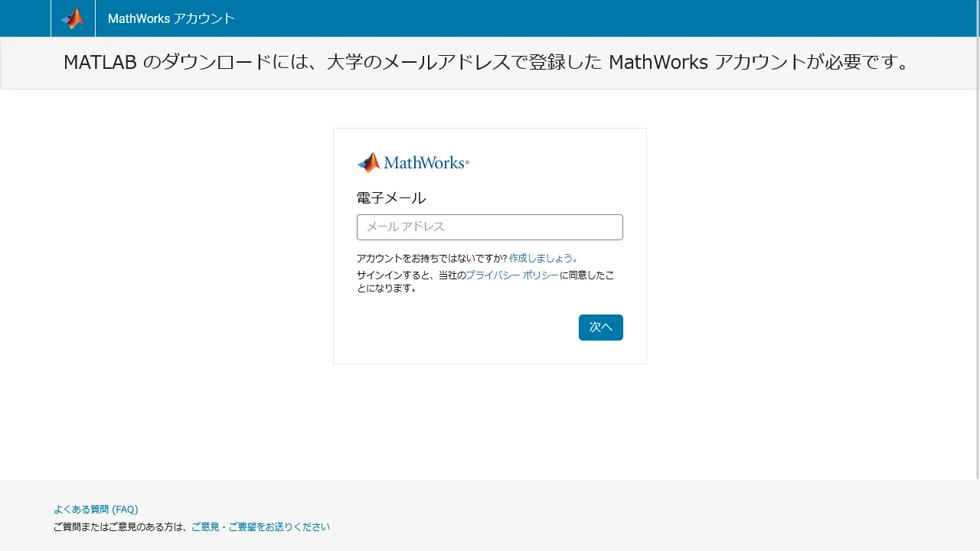Click the アカウントをお持ちではないですか? text
Screen dimensions: 980x551
432,259
